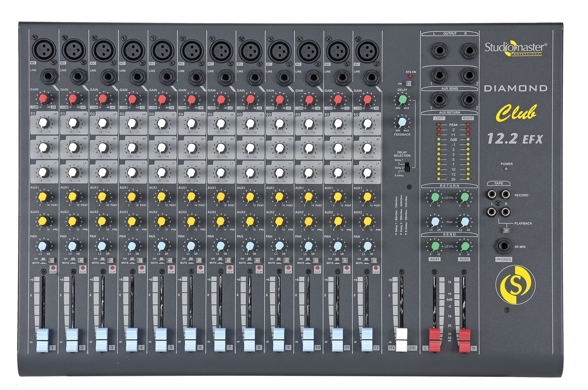Click the PHONES output jack
This screenshot has height=390, width=588.
[x=504, y=246]
